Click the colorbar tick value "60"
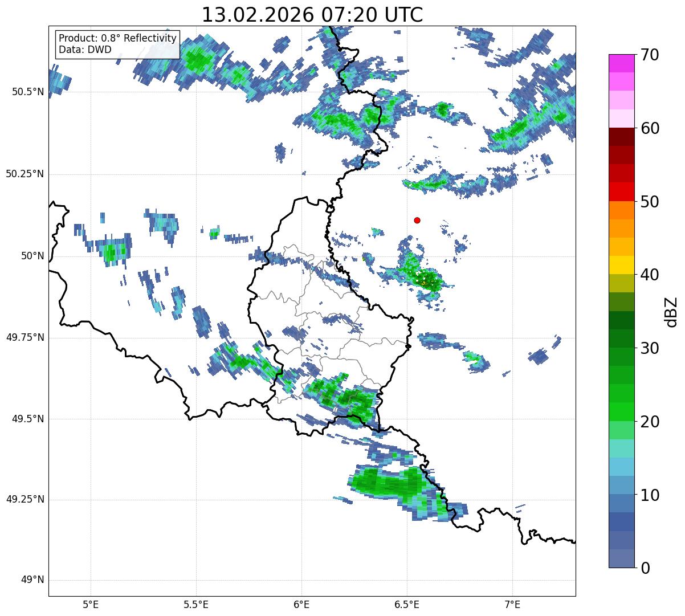 [x=649, y=128]
